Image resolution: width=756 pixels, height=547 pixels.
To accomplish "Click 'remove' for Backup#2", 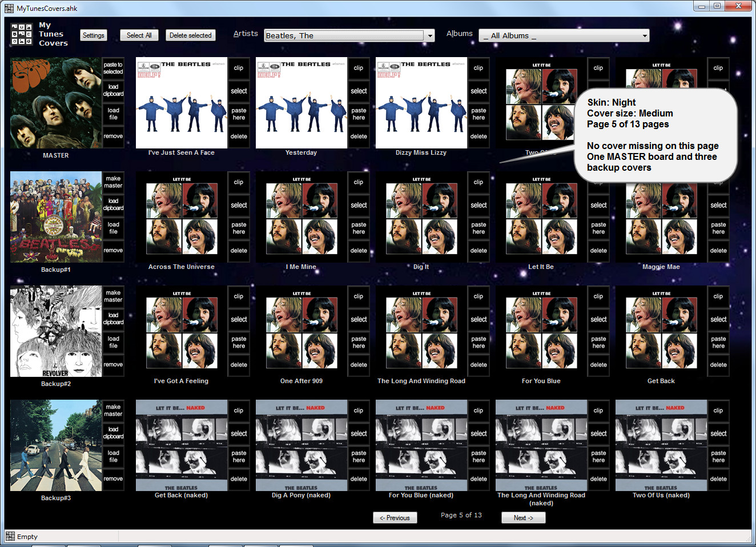I will tap(113, 365).
